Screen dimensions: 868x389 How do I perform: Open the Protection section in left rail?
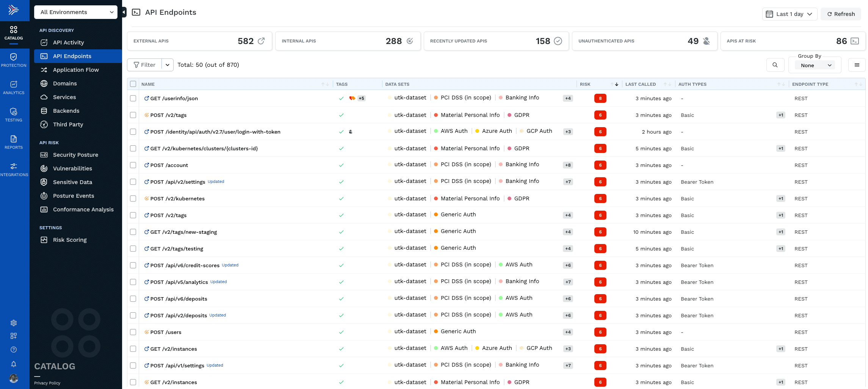(14, 60)
